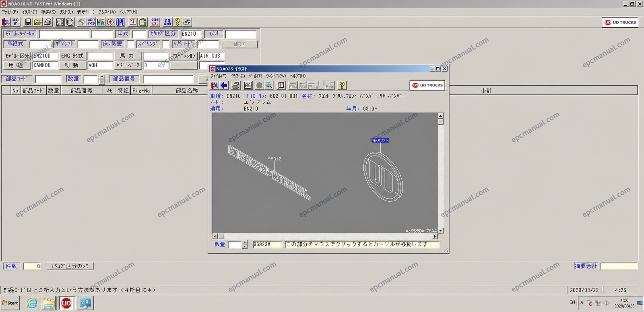Image resolution: width=644 pixels, height=312 pixels.
Task: Click the illustration vertical scrollbar up arrow
Action: click(x=441, y=116)
